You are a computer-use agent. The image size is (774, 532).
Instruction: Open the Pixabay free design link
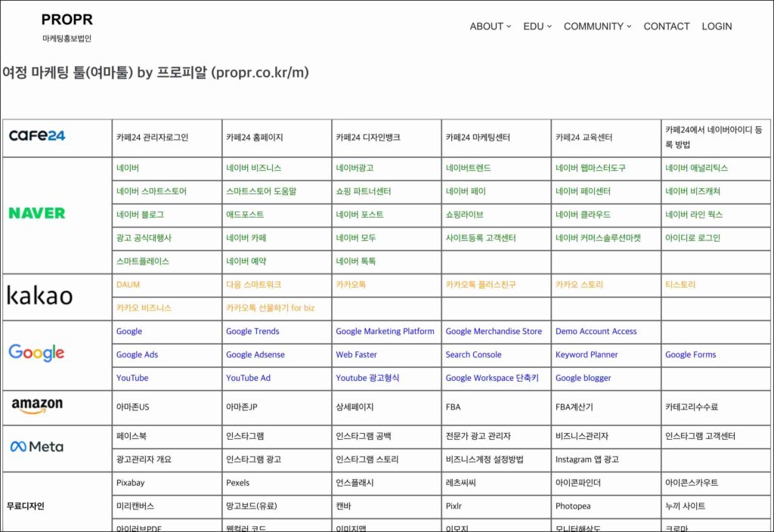pos(130,483)
